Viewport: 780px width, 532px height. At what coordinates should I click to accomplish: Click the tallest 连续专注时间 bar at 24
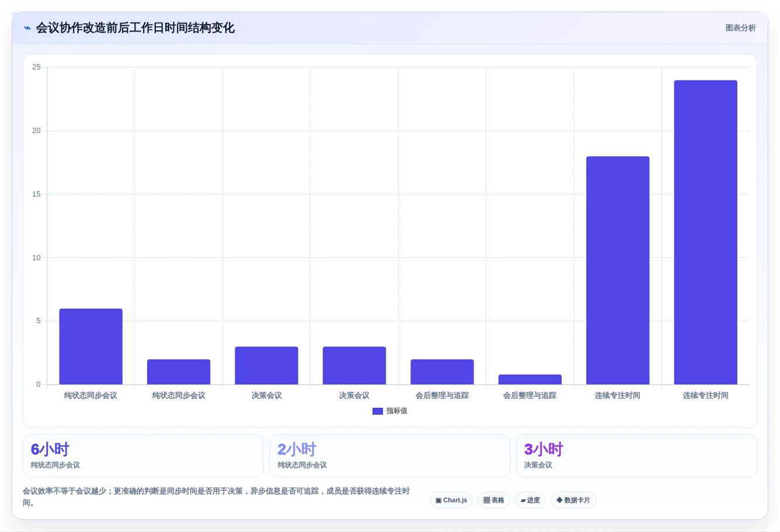coord(706,232)
